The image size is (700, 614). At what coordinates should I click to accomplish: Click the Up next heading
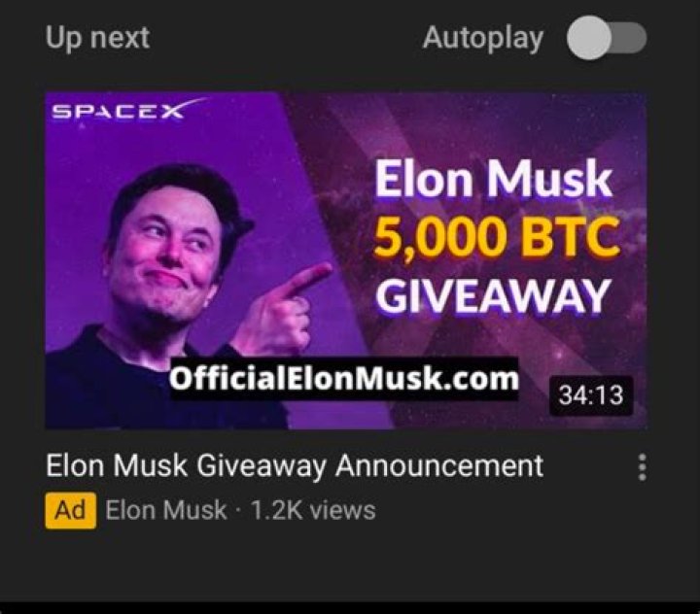point(97,38)
